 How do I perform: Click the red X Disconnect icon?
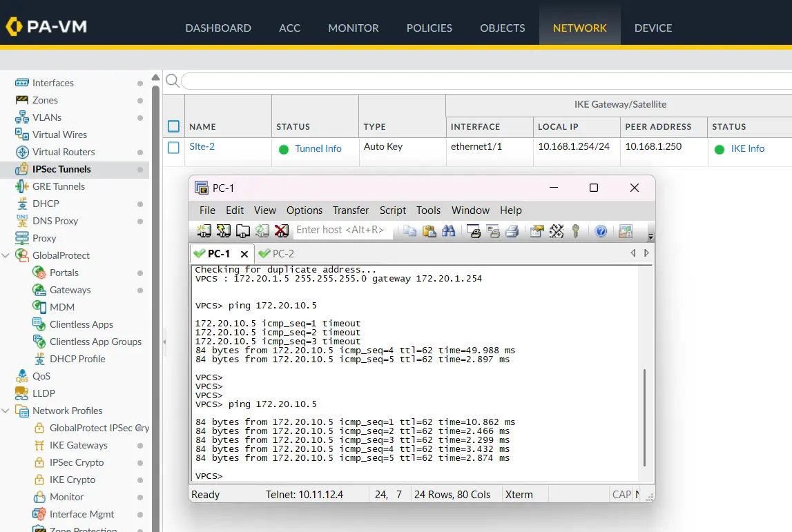point(281,230)
